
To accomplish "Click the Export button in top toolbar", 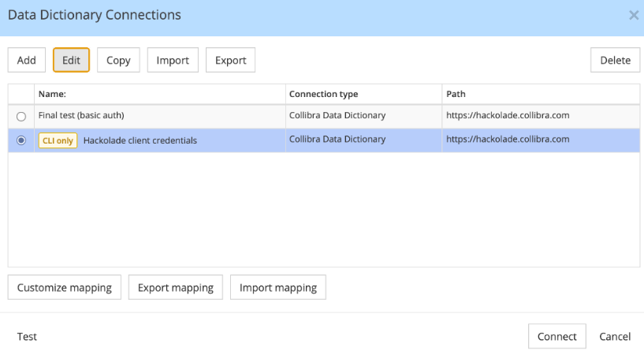I will pos(230,60).
